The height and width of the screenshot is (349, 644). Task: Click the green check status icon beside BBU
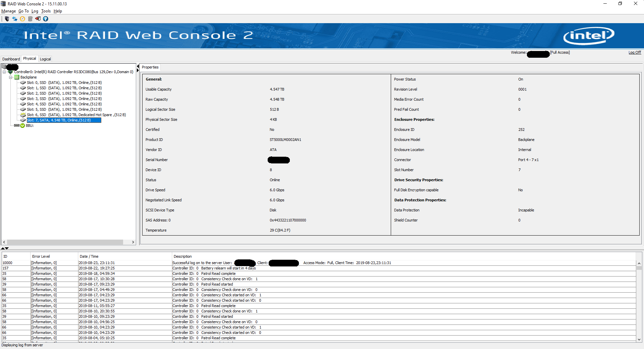pos(22,126)
